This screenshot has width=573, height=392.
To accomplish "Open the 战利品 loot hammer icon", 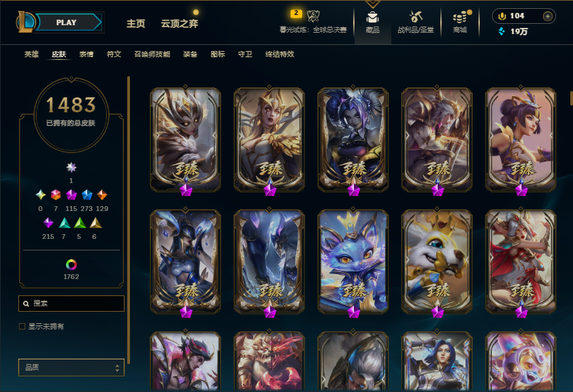I will (416, 16).
